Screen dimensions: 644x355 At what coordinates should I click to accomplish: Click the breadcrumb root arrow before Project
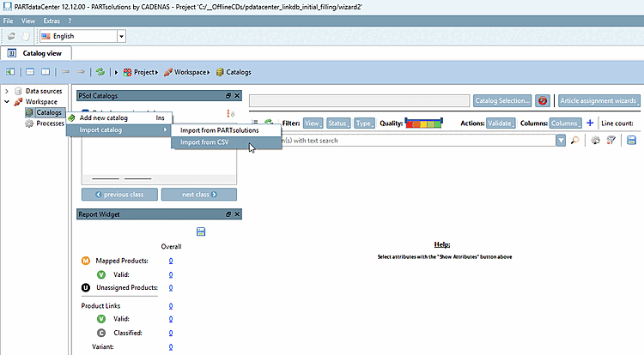point(116,72)
